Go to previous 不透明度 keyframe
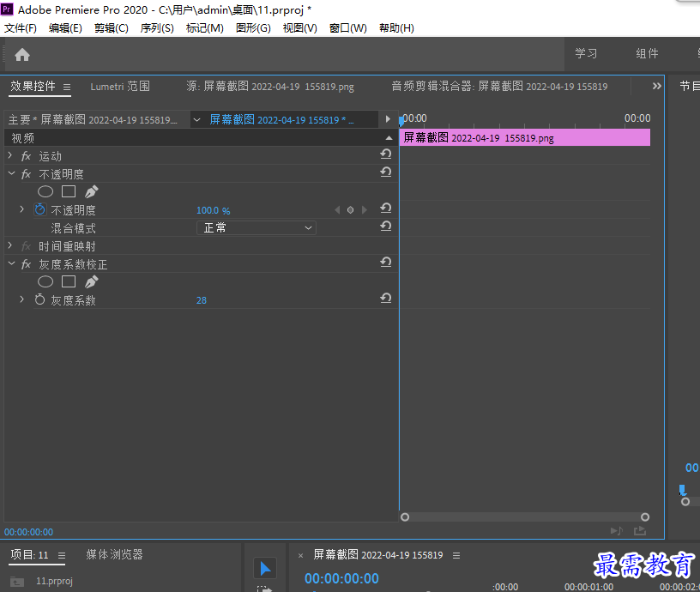The image size is (700, 592). pos(337,210)
